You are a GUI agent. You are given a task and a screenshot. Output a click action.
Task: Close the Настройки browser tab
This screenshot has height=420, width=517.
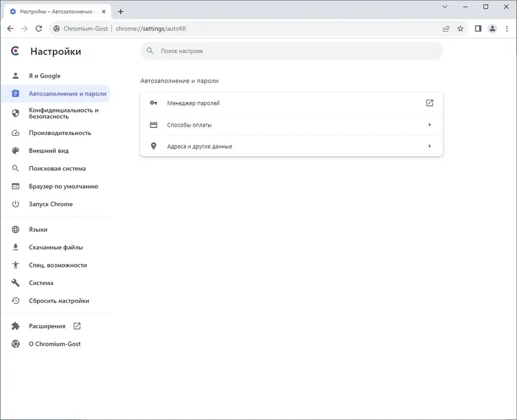[x=106, y=12]
